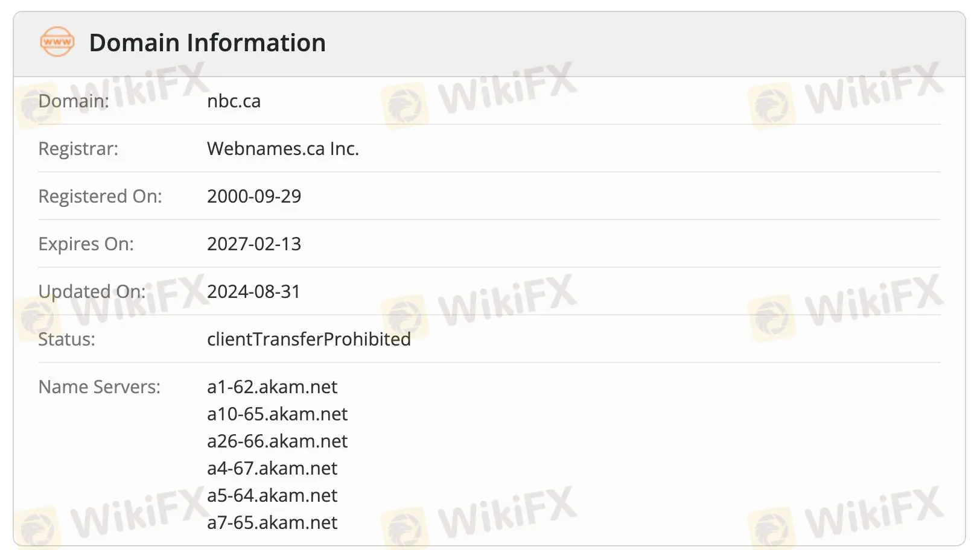
Task: Click the expiry date 2027-02-13
Action: (x=254, y=244)
